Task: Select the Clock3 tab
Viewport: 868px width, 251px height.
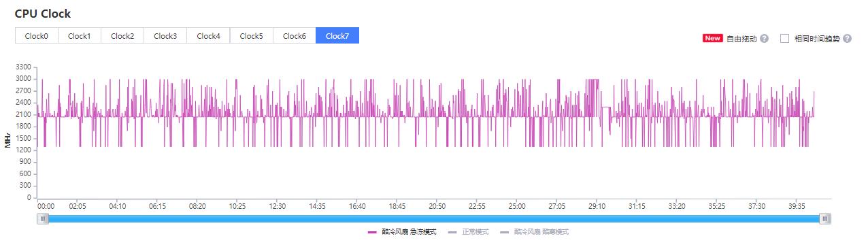Action: click(x=165, y=36)
